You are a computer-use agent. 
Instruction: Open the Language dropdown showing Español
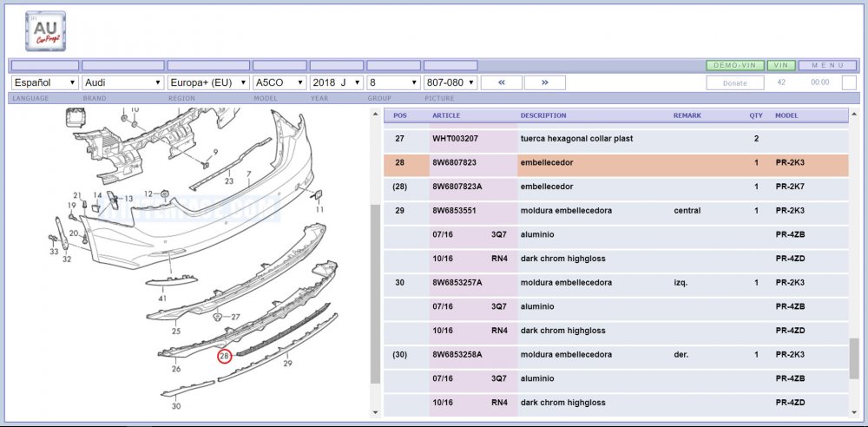45,82
